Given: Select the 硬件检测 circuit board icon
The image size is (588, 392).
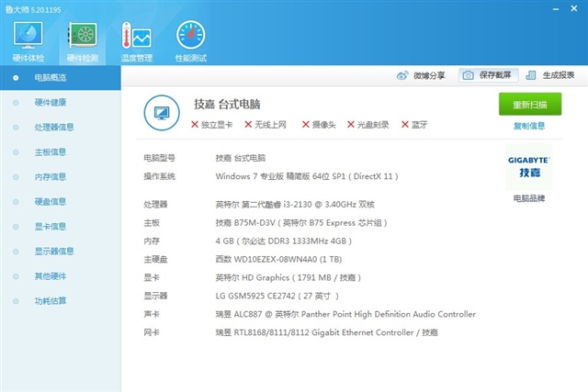Looking at the screenshot, I should [x=83, y=36].
